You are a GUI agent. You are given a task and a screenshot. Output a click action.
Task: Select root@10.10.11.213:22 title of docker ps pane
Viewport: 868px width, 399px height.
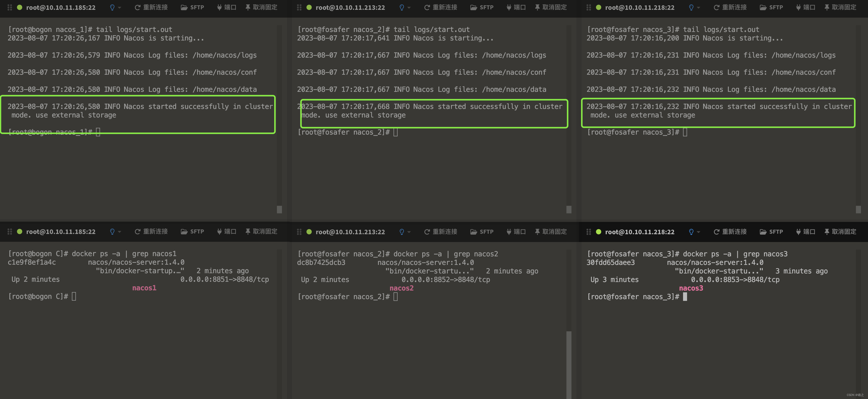[350, 232]
